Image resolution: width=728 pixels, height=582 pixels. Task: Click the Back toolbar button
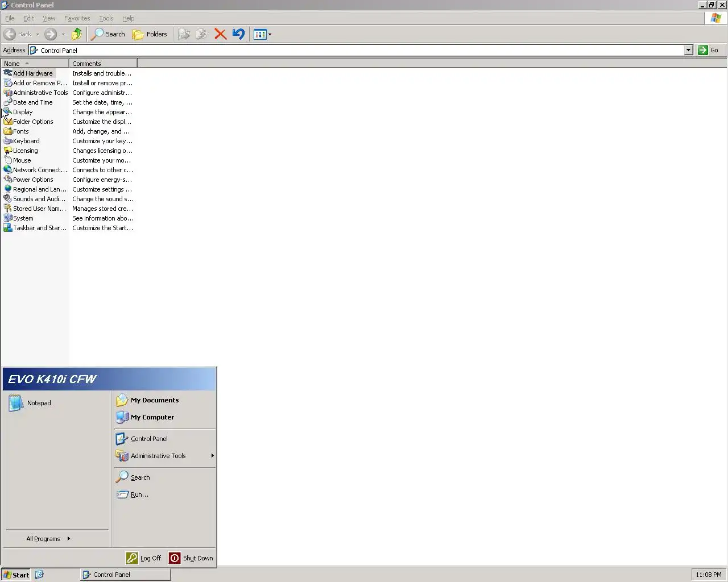(18, 34)
